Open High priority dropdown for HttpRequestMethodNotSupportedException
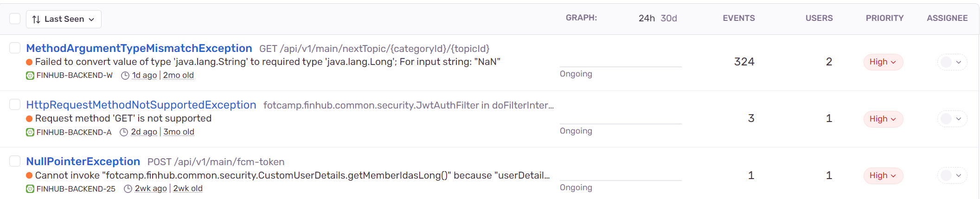980x199 pixels. 883,119
